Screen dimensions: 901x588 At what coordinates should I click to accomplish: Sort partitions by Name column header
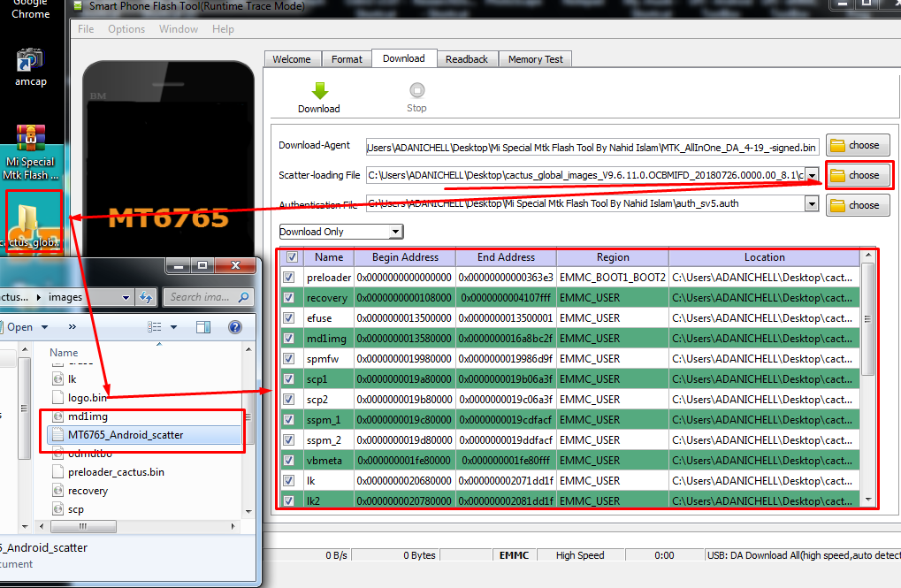329,257
